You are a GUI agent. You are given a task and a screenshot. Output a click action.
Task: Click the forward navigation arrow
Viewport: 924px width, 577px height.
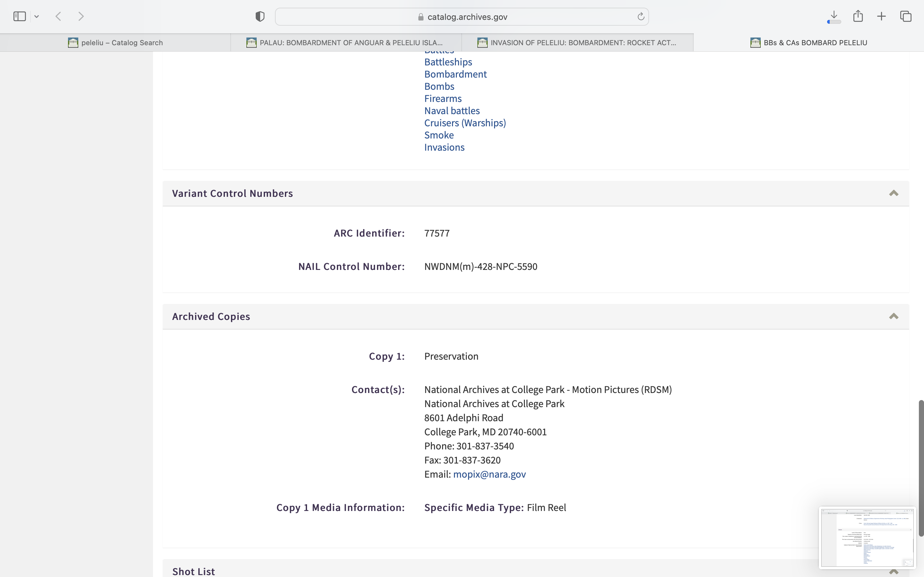click(81, 16)
